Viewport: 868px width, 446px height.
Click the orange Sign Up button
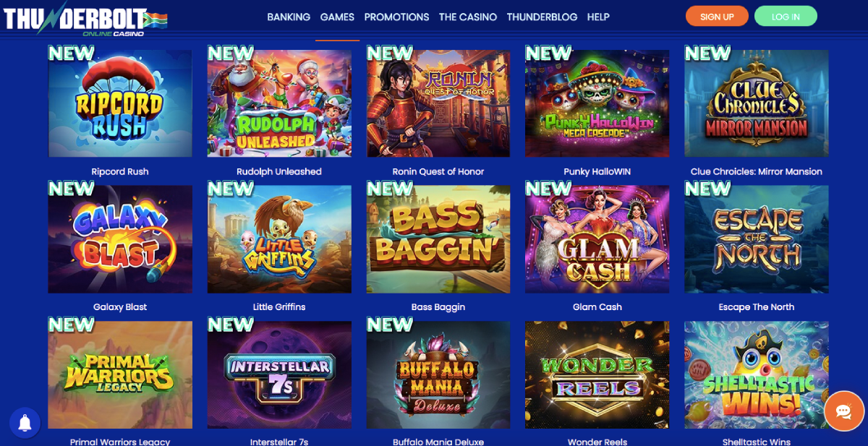(717, 17)
